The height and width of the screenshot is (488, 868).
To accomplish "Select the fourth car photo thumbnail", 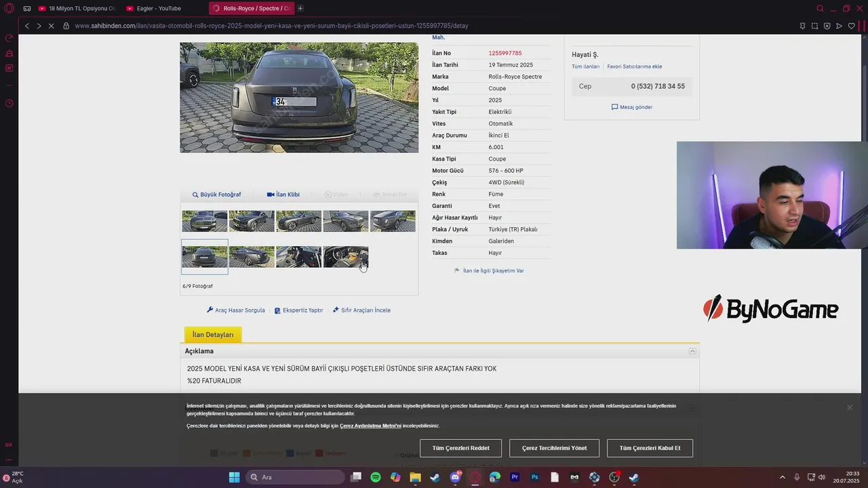I will point(346,221).
